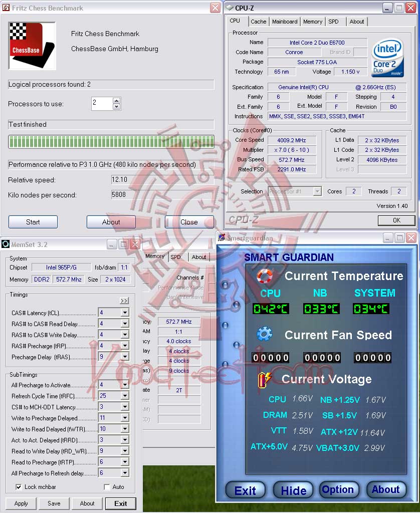Click the Processors to use input field
420x513 pixels.
pyautogui.click(x=102, y=103)
